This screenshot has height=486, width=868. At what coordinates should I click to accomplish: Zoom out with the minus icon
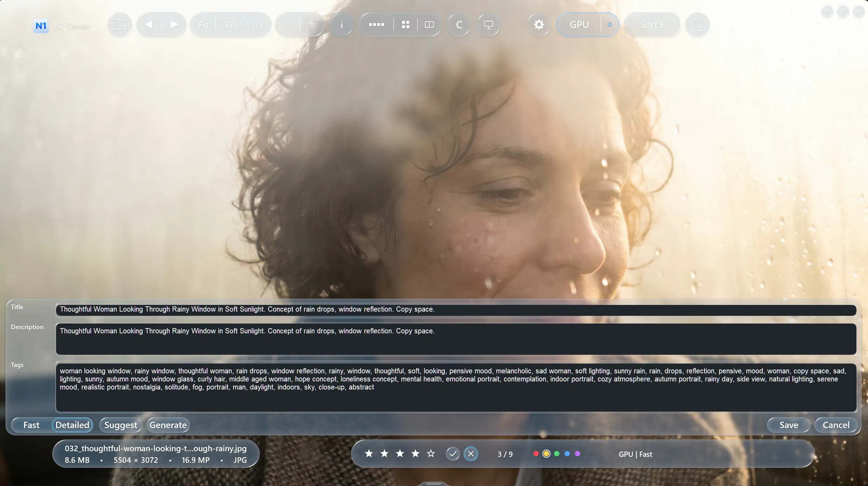point(288,25)
